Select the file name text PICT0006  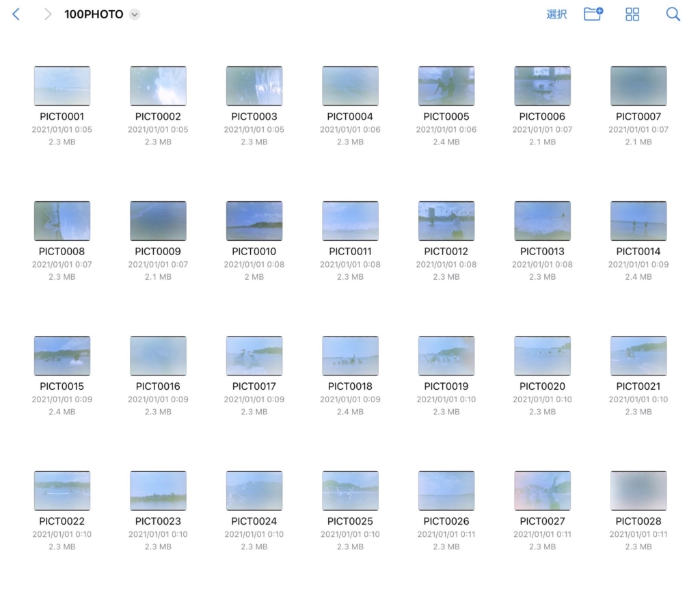(x=542, y=116)
